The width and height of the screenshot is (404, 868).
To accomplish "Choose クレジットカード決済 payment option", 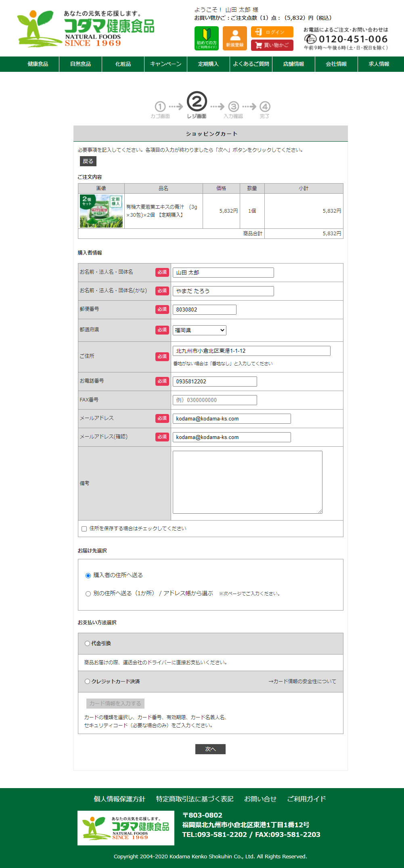I will coord(87,682).
